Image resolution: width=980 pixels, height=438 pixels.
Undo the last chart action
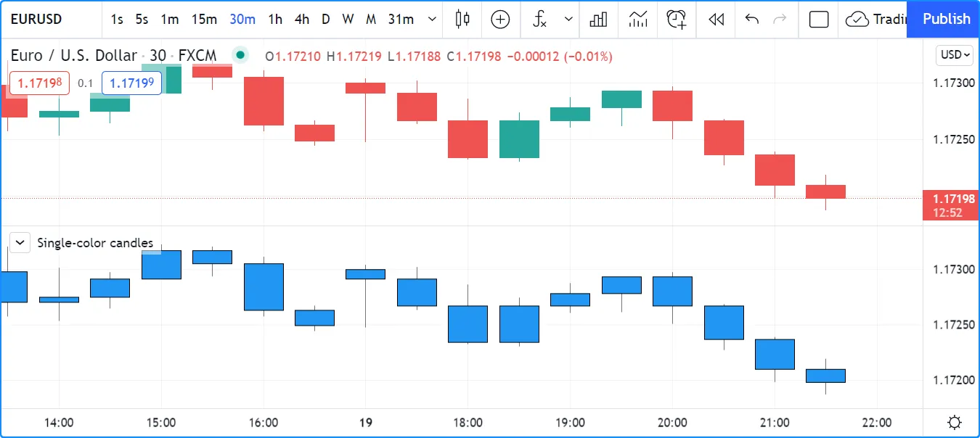tap(752, 20)
